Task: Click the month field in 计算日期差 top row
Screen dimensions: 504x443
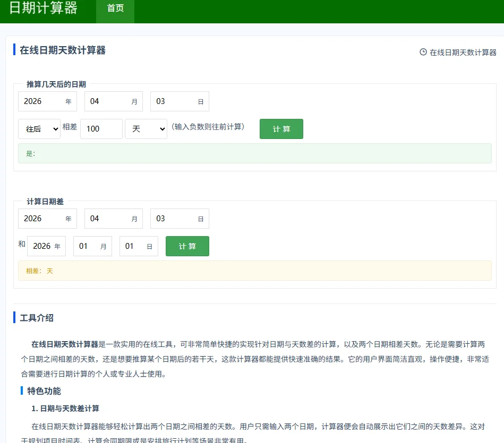Action: 113,218
